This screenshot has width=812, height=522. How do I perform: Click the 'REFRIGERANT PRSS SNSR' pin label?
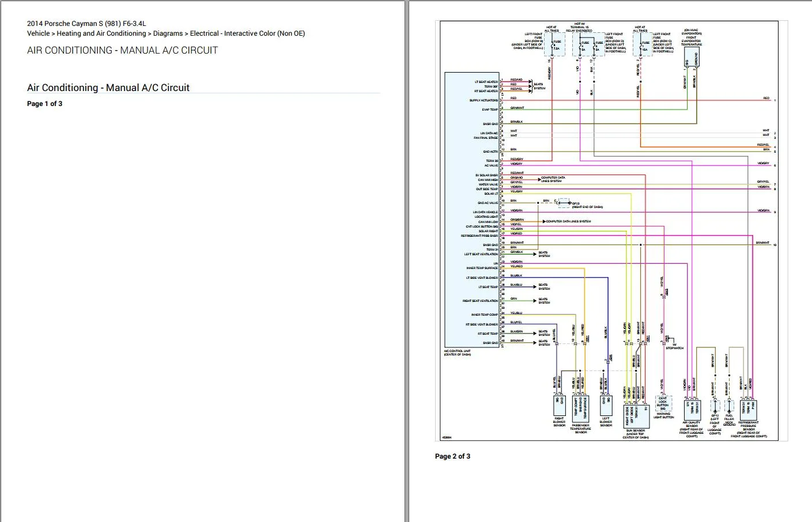479,236
